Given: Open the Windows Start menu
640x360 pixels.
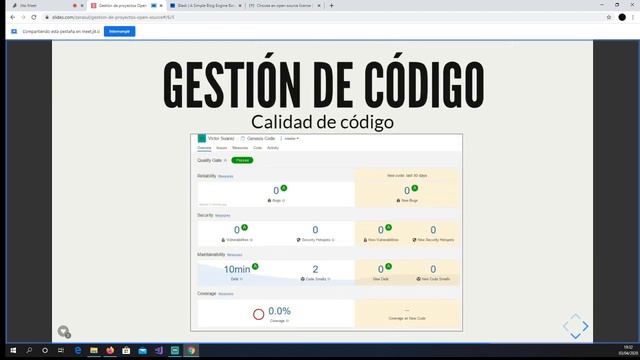Looking at the screenshot, I should click(13, 350).
